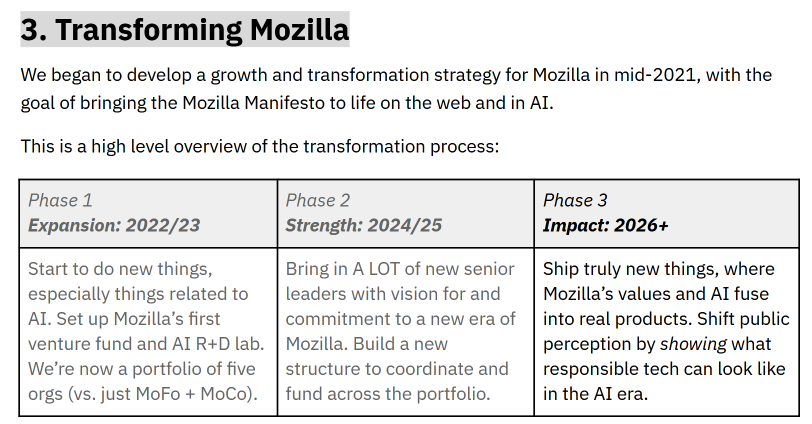Click the Phase 1 description cell text
812x424 pixels.
coord(146,331)
